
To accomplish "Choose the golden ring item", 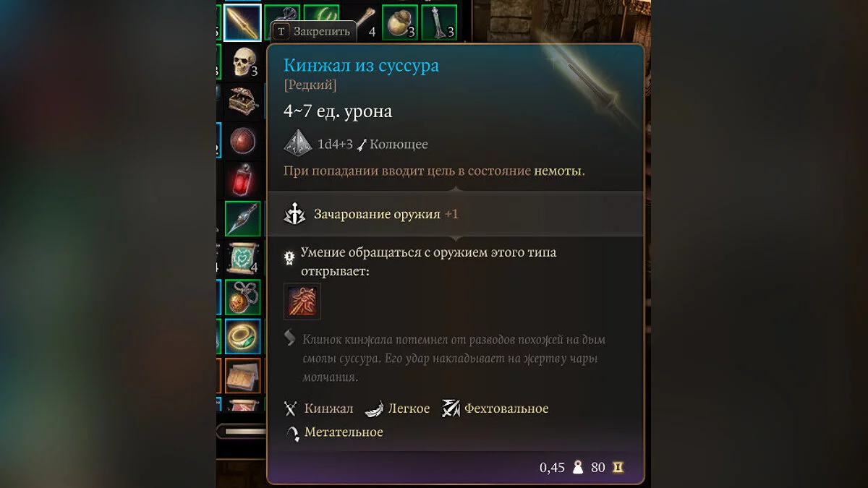I will pyautogui.click(x=243, y=335).
